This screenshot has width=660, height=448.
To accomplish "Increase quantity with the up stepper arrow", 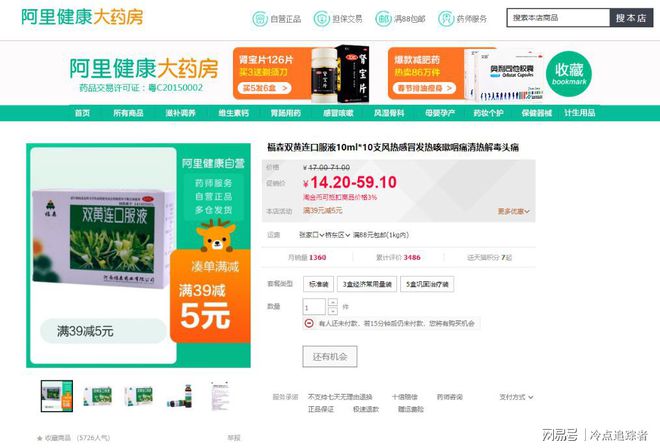I will tap(333, 302).
